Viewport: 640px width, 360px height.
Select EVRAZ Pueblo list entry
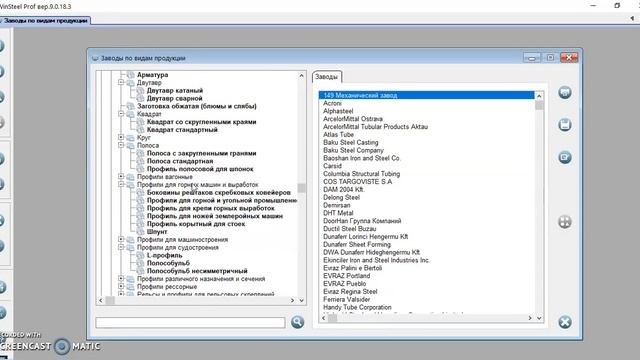click(x=344, y=283)
